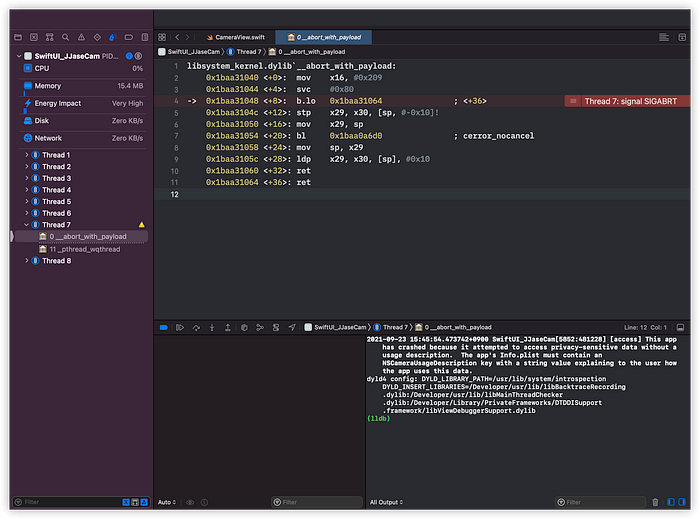Toggle breakpoints activation in debug bar
The height and width of the screenshot is (519, 700).
(164, 328)
